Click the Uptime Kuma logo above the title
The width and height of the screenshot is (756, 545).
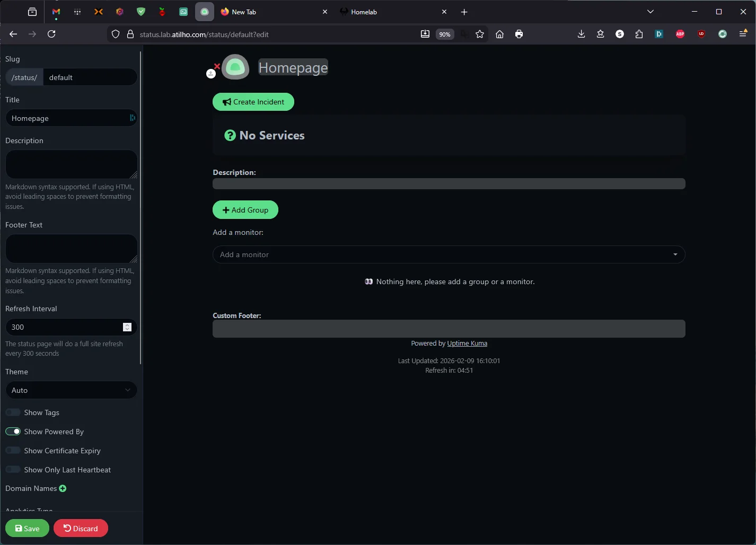(235, 67)
